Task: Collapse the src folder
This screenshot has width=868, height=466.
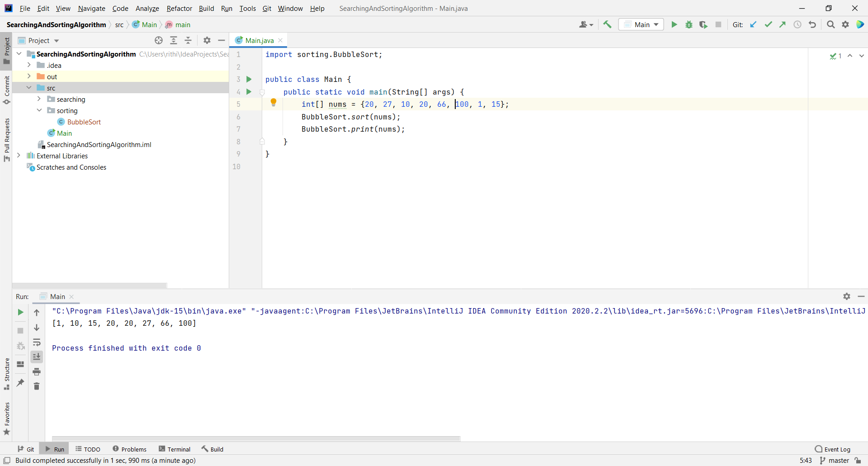Action: tap(29, 88)
